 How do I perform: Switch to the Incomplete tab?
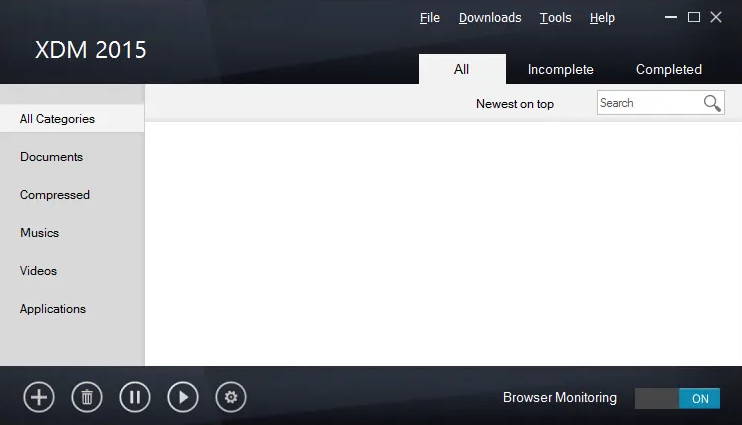pos(560,69)
